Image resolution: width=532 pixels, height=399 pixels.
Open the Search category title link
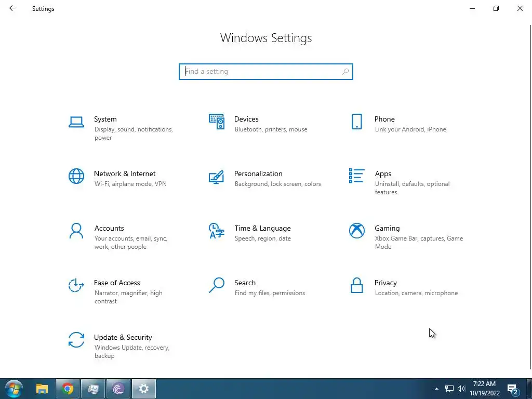click(245, 283)
